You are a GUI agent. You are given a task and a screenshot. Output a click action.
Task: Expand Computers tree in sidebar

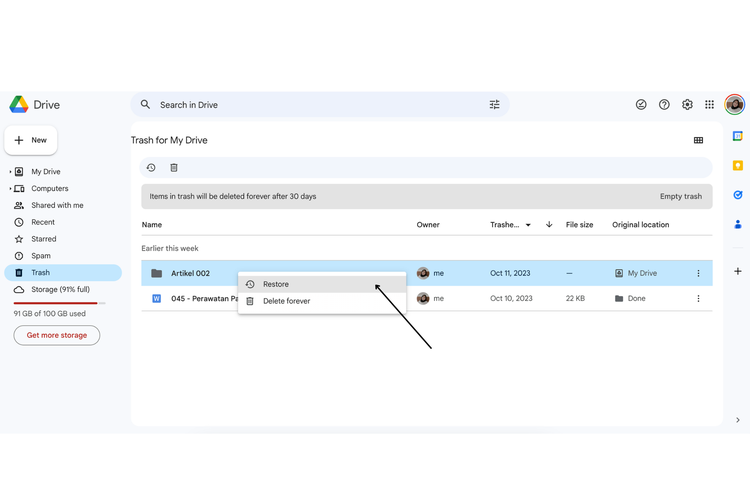(x=10, y=189)
